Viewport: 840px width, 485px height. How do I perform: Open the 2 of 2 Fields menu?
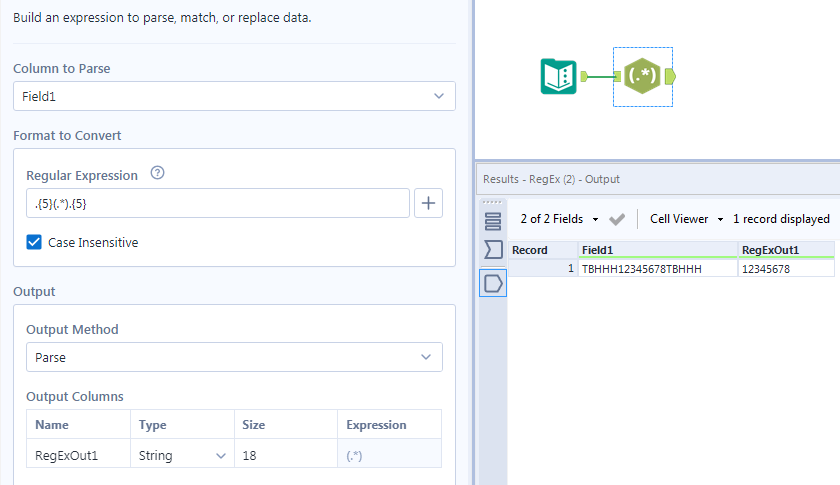point(559,219)
